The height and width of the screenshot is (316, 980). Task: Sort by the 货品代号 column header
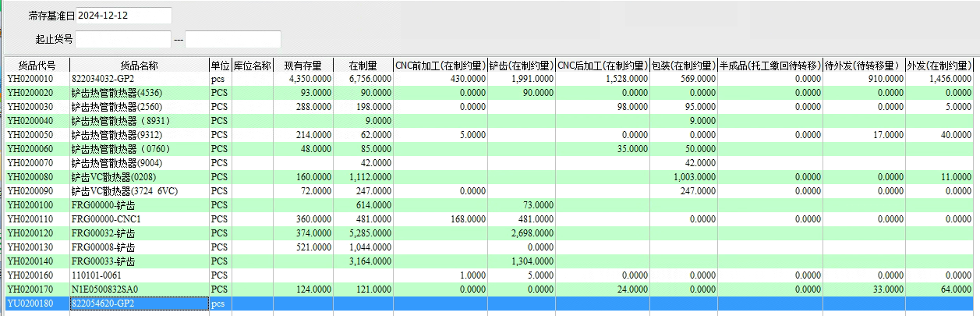click(37, 66)
